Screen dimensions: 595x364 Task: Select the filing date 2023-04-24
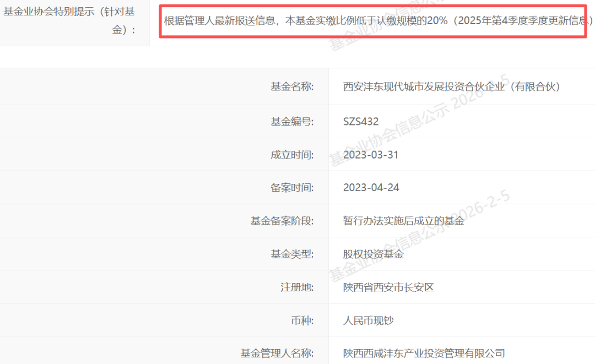371,188
